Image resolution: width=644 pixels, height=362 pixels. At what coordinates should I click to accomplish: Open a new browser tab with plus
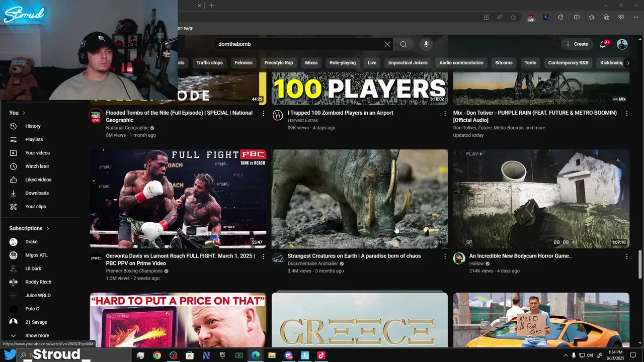point(212,6)
